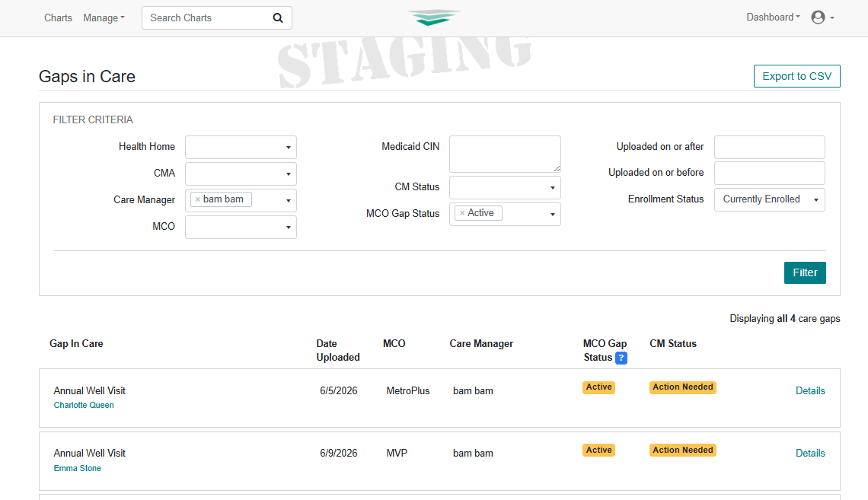Click 'Annual Well Visit' in Emma Stone's row

tap(90, 453)
